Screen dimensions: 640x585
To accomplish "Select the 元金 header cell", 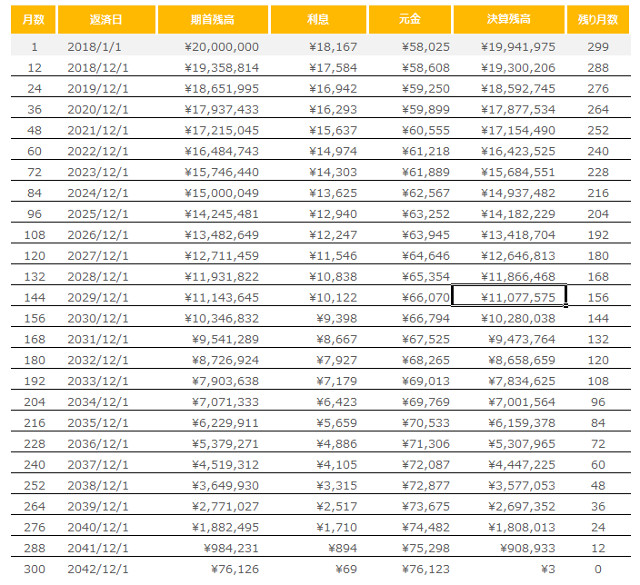I will pyautogui.click(x=408, y=20).
